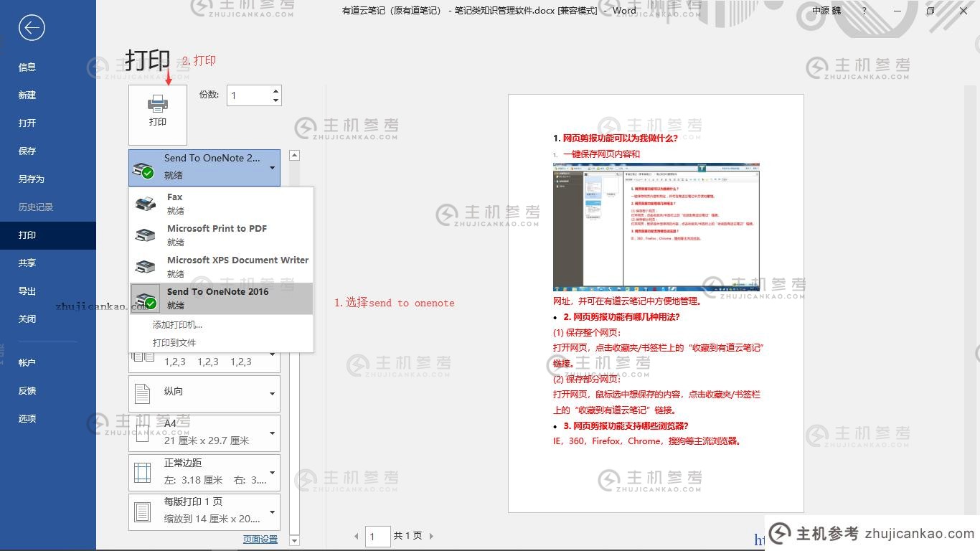The height and width of the screenshot is (551, 980).
Task: Minimize the Word window
Action: coord(897,11)
